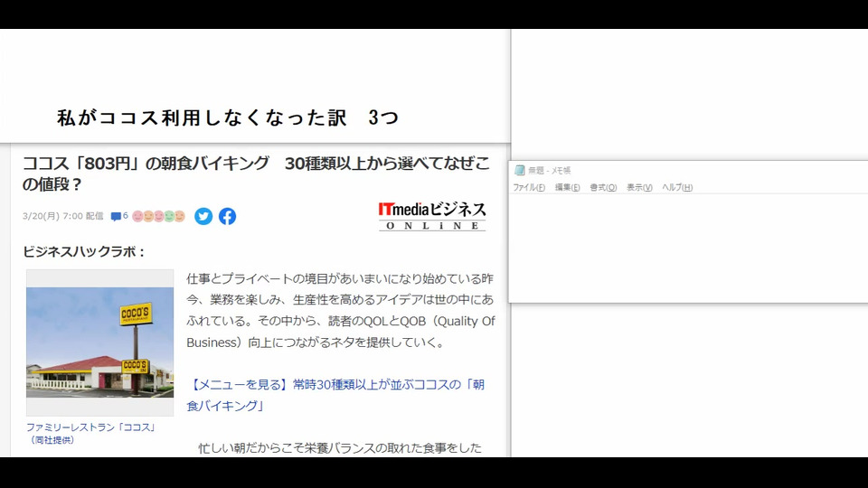Click the Notepad icon in the title bar

click(x=519, y=171)
